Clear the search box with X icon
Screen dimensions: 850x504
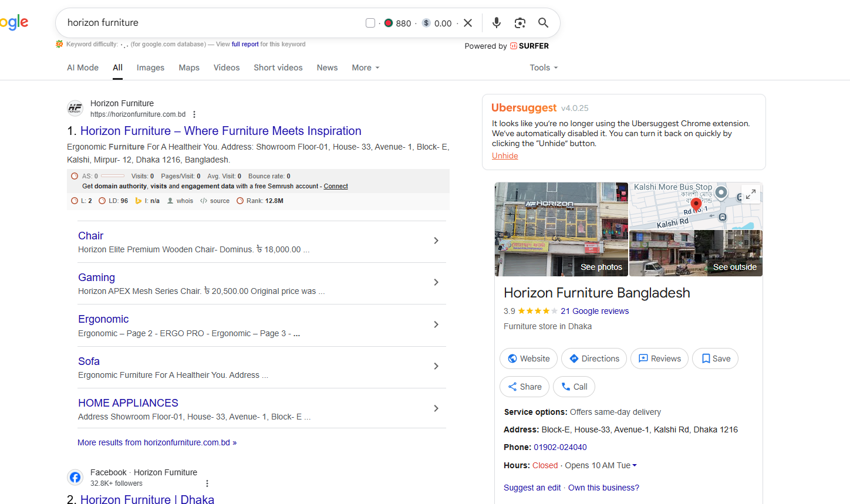point(468,23)
